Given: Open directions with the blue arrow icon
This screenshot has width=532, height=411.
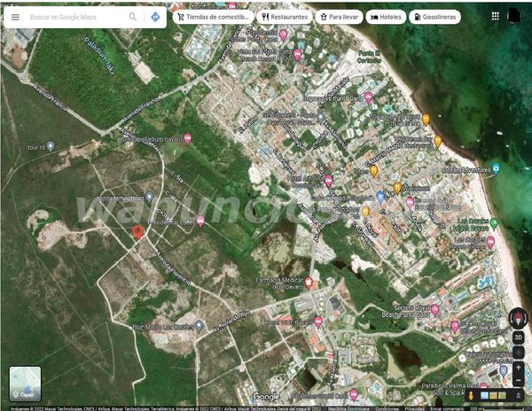Looking at the screenshot, I should click(155, 17).
